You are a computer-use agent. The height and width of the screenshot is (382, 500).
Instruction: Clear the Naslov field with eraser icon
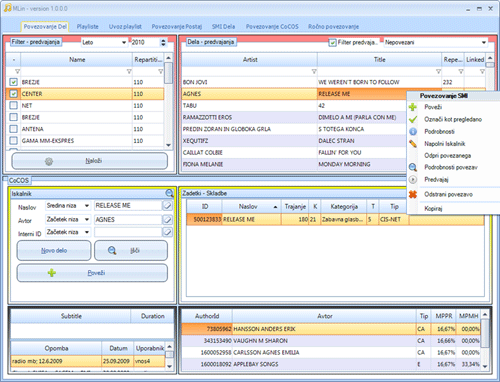(x=167, y=206)
